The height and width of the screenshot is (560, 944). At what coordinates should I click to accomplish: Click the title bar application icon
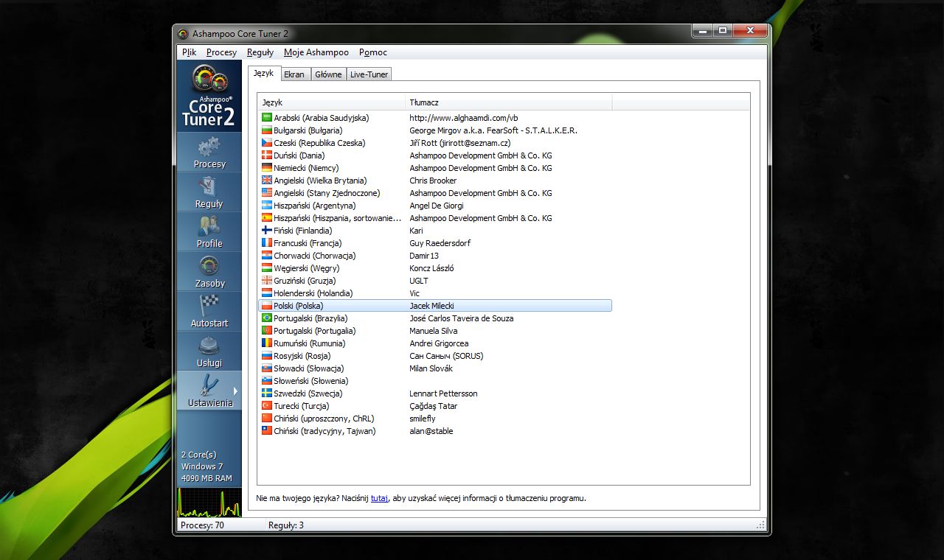[183, 33]
